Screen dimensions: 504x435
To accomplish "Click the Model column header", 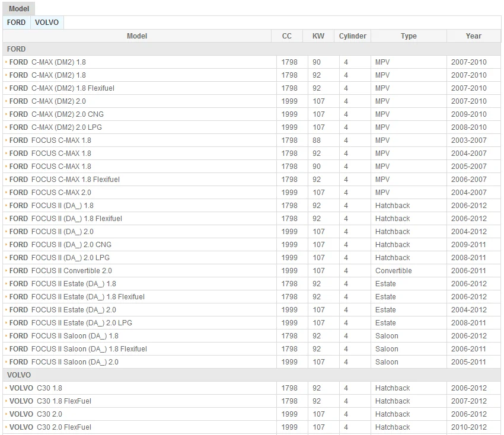I will click(x=137, y=36).
